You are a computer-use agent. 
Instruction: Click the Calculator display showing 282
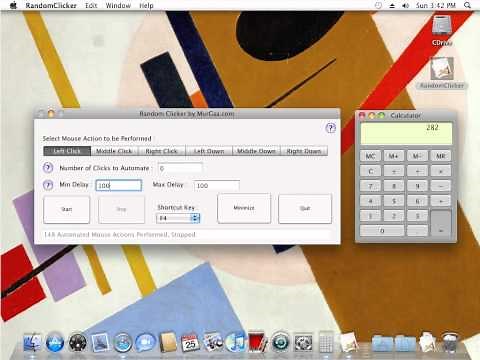pos(406,133)
